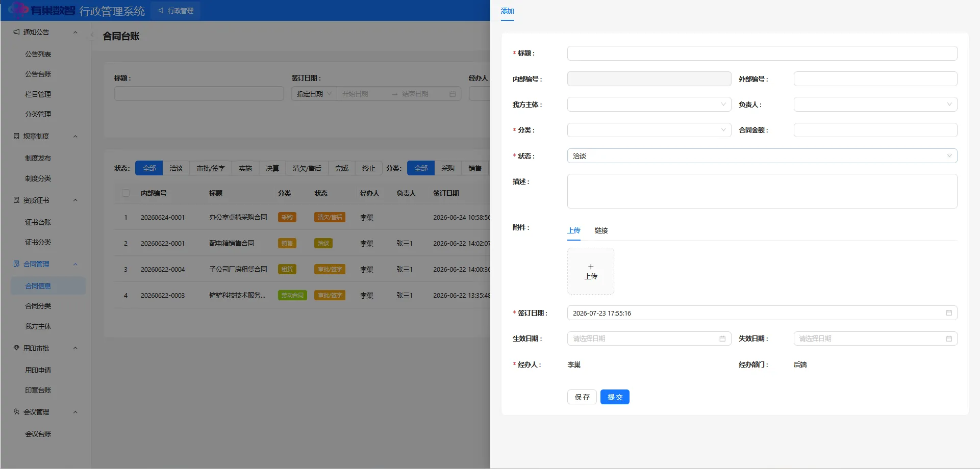Image resolution: width=980 pixels, height=469 pixels.
Task: Select category filter 全部 button
Action: tap(421, 168)
